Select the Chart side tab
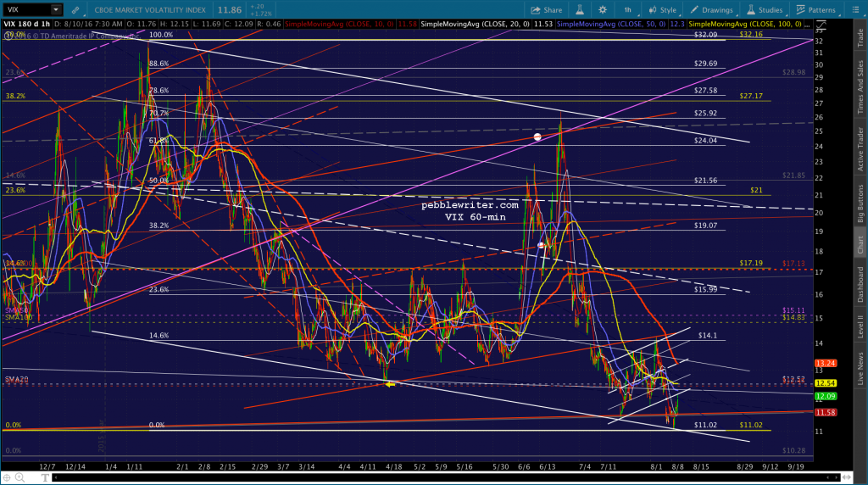This screenshot has height=485, width=868. click(x=860, y=245)
